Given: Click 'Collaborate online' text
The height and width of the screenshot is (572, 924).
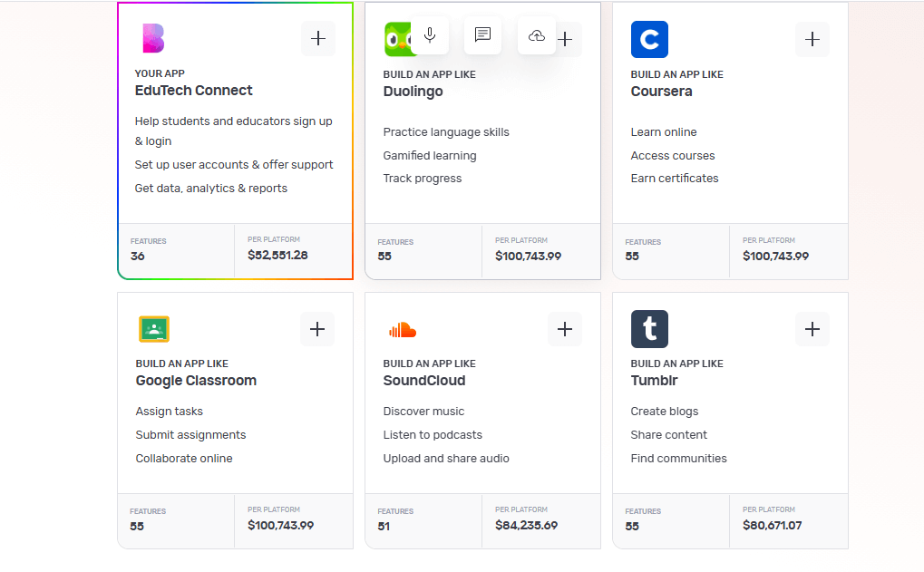Looking at the screenshot, I should (184, 459).
